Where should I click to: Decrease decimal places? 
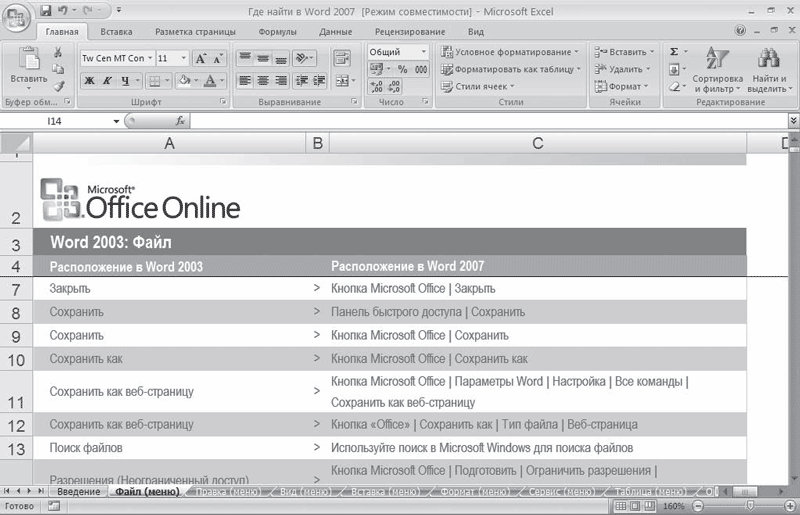point(394,86)
